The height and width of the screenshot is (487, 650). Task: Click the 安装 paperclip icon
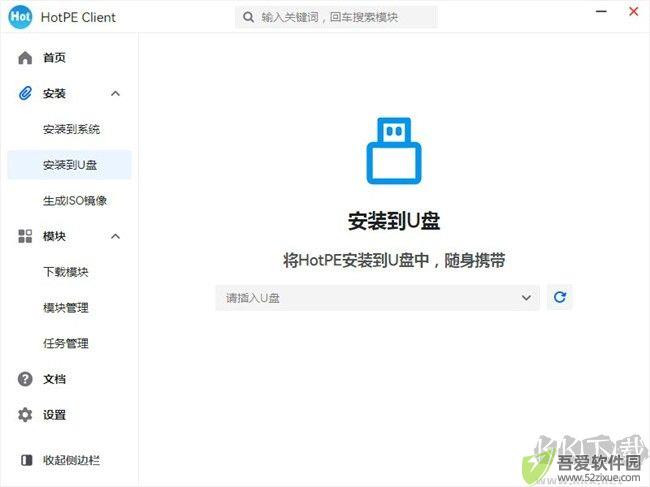(25, 93)
